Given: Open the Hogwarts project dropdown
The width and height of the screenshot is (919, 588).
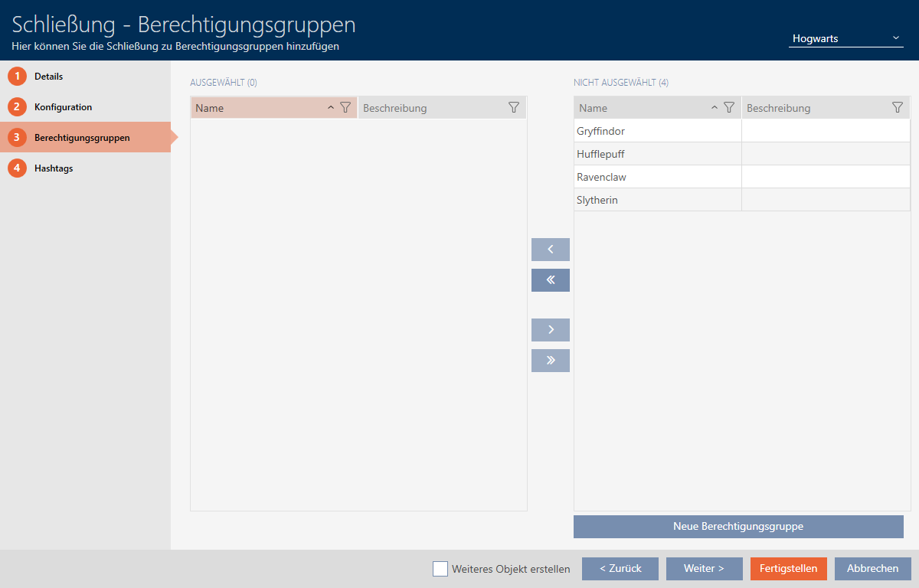Looking at the screenshot, I should (845, 38).
